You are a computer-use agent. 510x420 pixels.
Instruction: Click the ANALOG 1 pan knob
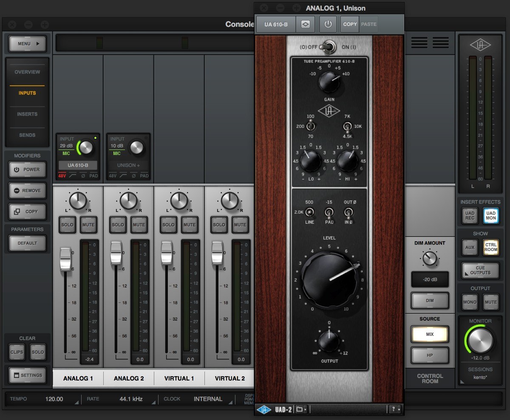click(78, 200)
